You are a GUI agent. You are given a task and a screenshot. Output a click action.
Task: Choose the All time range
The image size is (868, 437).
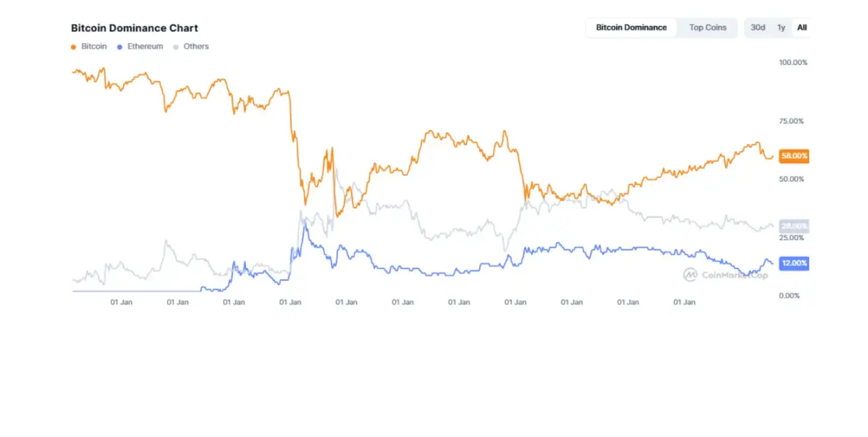802,28
